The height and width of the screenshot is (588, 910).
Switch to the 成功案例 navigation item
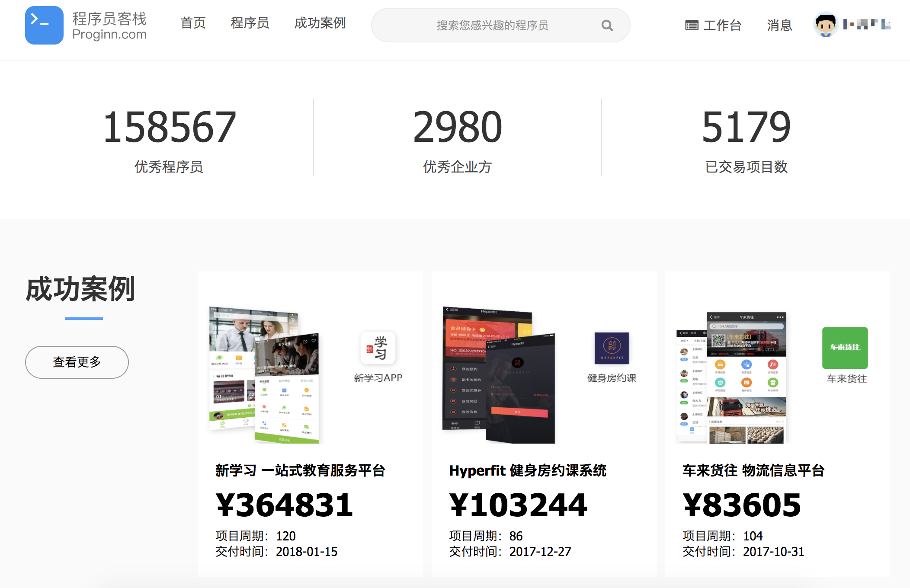point(320,23)
